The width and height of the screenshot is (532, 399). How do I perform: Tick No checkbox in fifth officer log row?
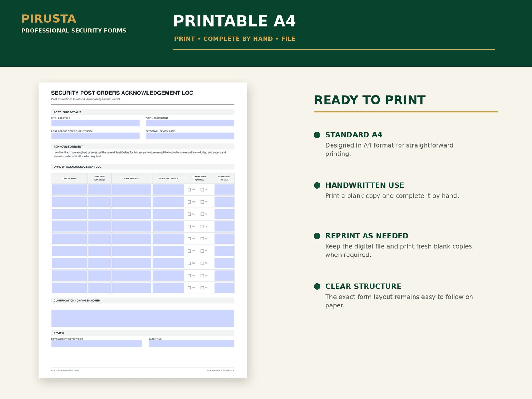pyautogui.click(x=202, y=239)
